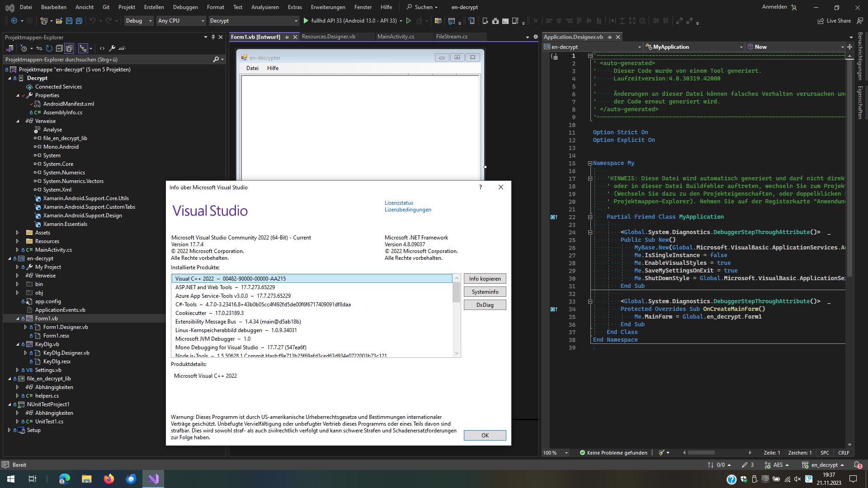Screen dimensions: 868x488
Task: Open the Analysieren menu
Action: pos(265,7)
